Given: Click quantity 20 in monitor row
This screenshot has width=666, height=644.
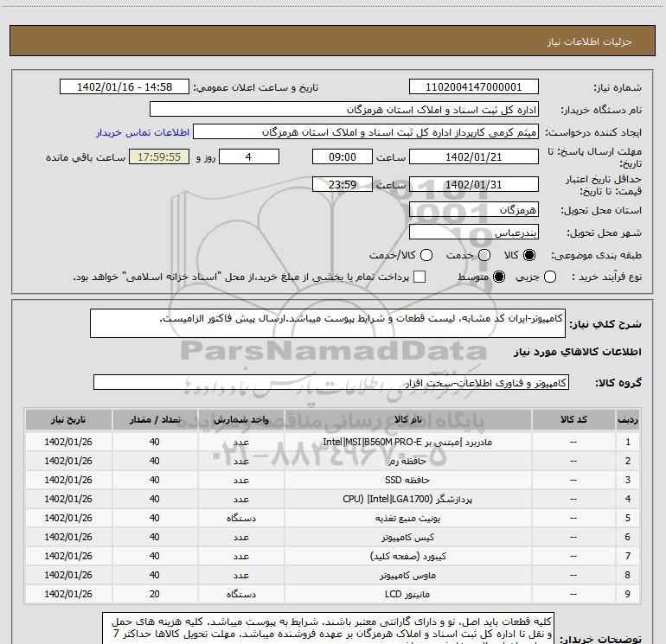Looking at the screenshot, I should coord(155,594).
